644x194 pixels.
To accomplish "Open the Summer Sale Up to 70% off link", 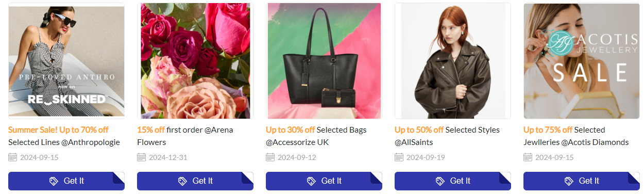I will pos(64,136).
